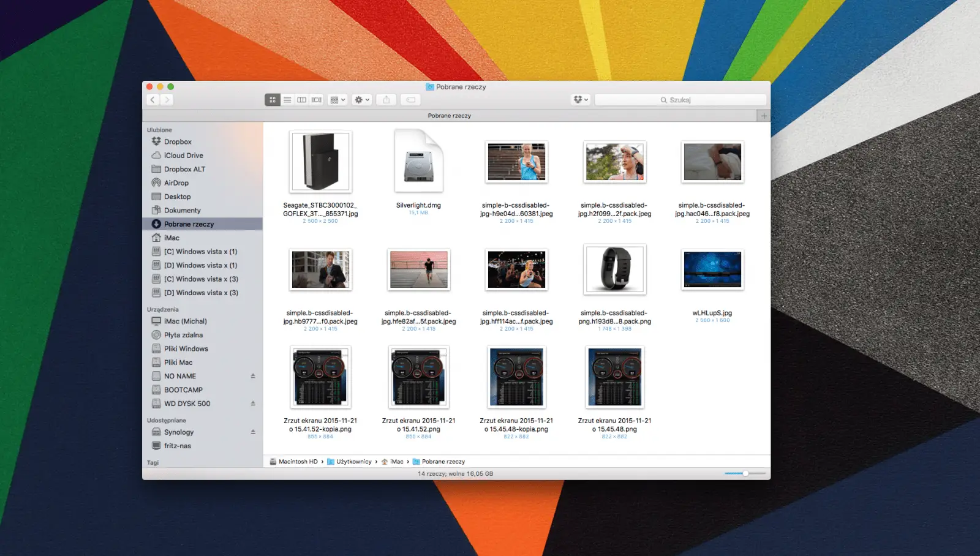Go back with the left arrow
980x556 pixels.
point(153,100)
